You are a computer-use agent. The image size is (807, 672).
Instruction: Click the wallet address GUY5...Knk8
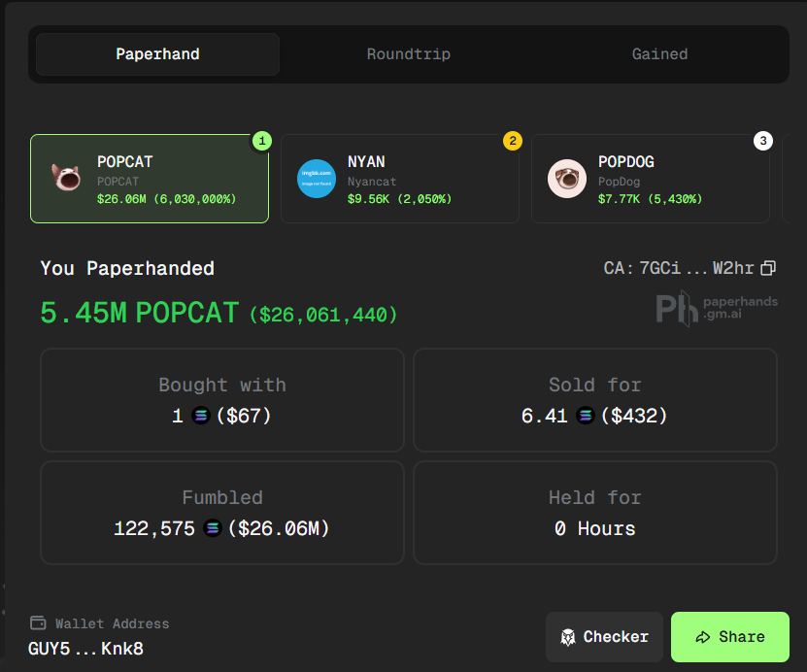[x=86, y=649]
